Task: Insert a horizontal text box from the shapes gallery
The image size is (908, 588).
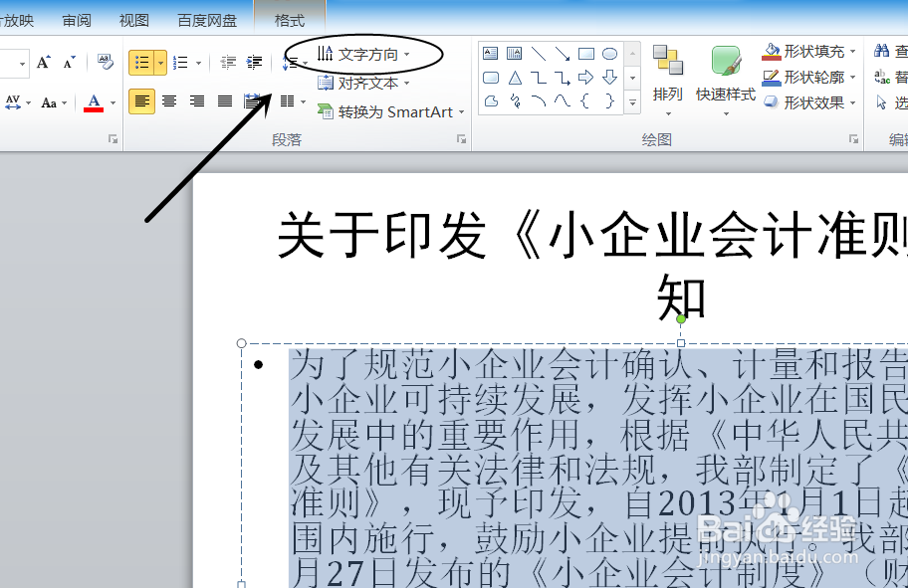Action: pyautogui.click(x=490, y=53)
